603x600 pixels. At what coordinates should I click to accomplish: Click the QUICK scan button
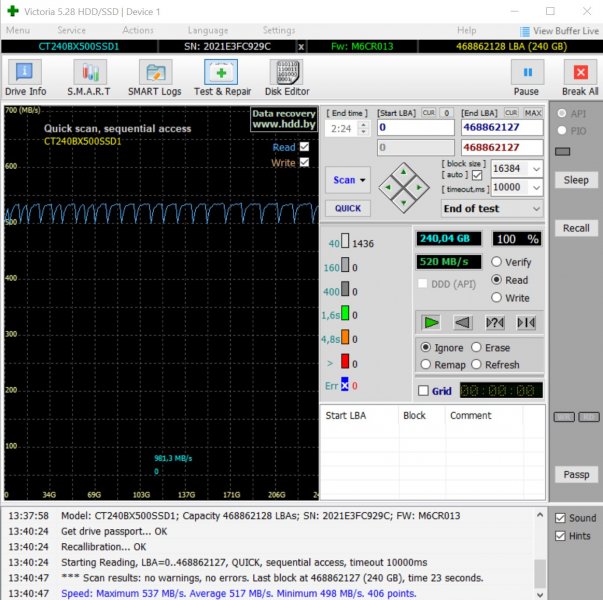348,208
